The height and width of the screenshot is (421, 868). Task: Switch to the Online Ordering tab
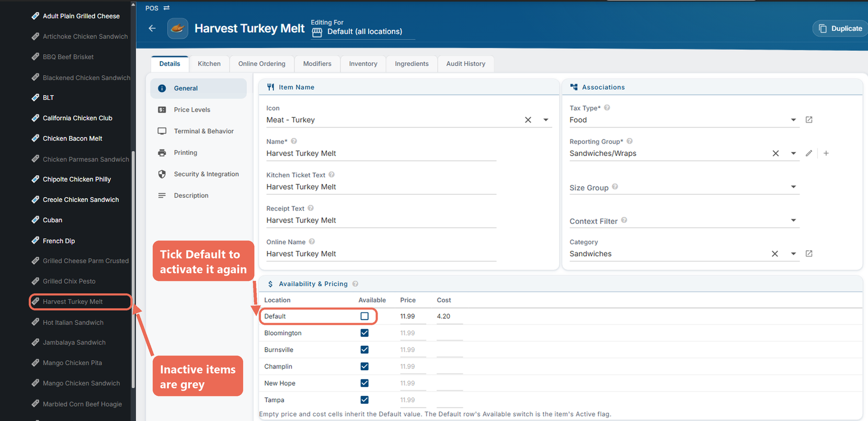coord(262,64)
